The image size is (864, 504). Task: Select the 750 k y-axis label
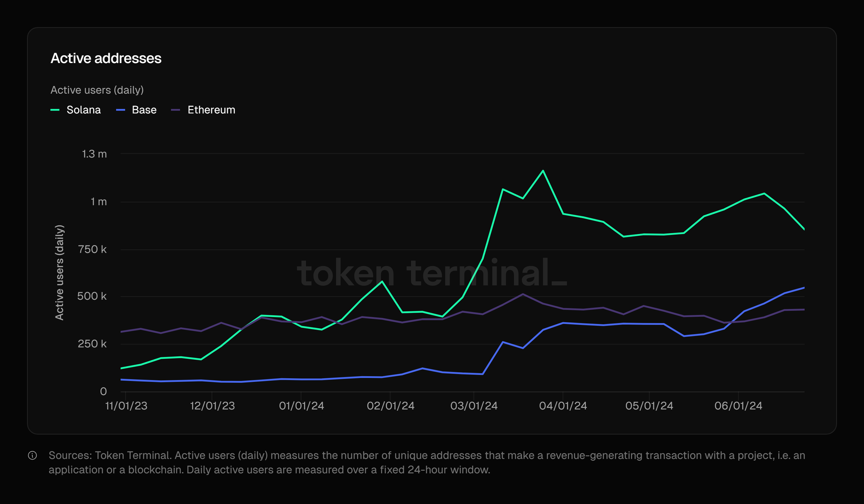coord(92,249)
